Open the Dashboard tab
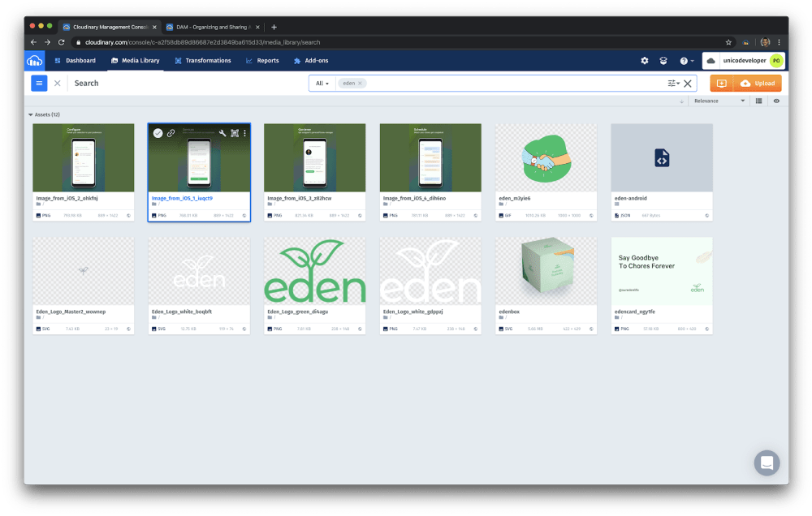Viewport: 812px width, 516px height. 75,61
